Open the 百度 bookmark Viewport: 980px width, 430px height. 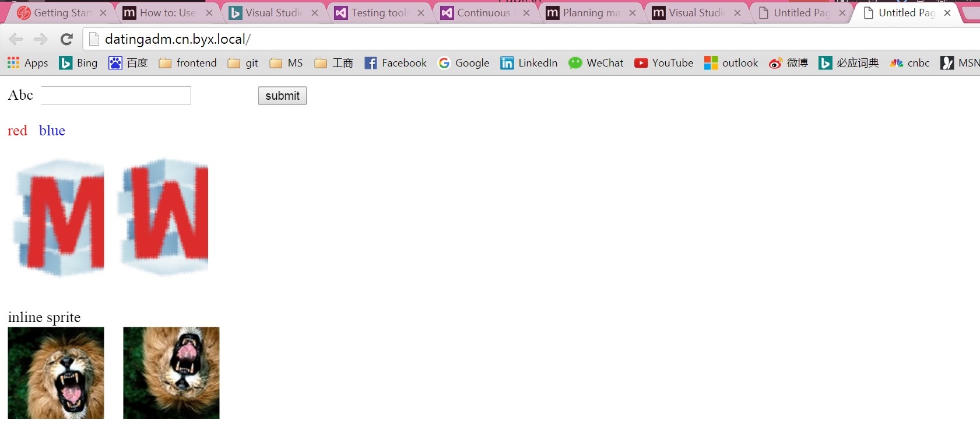point(128,63)
